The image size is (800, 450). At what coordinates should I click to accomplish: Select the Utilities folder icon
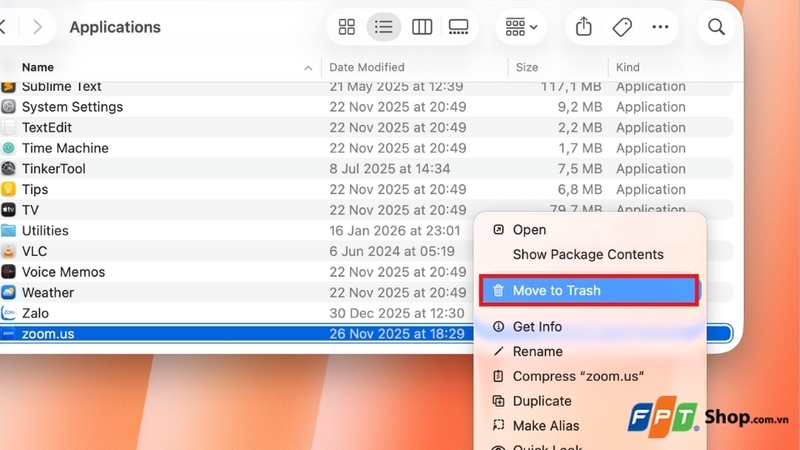pyautogui.click(x=8, y=231)
